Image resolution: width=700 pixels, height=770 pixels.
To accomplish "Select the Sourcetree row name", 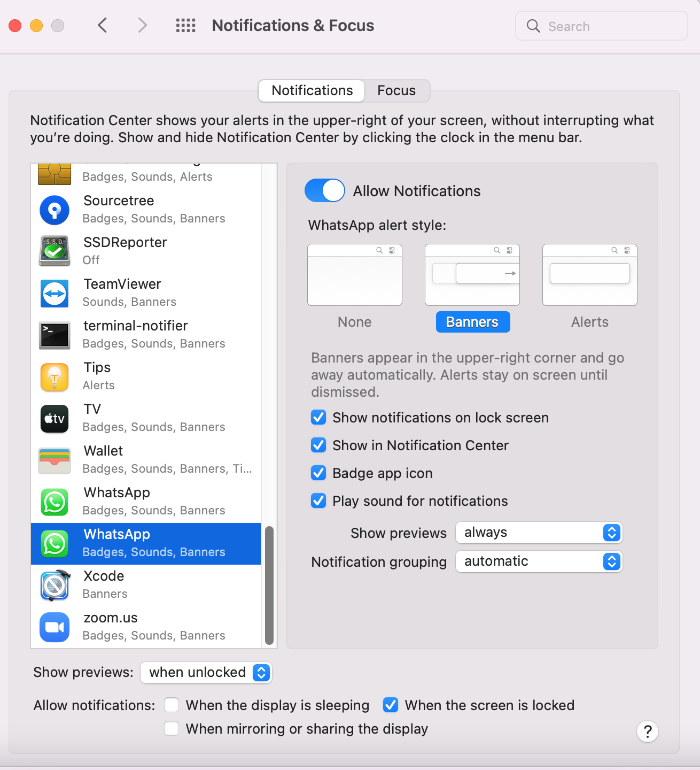I will point(119,201).
